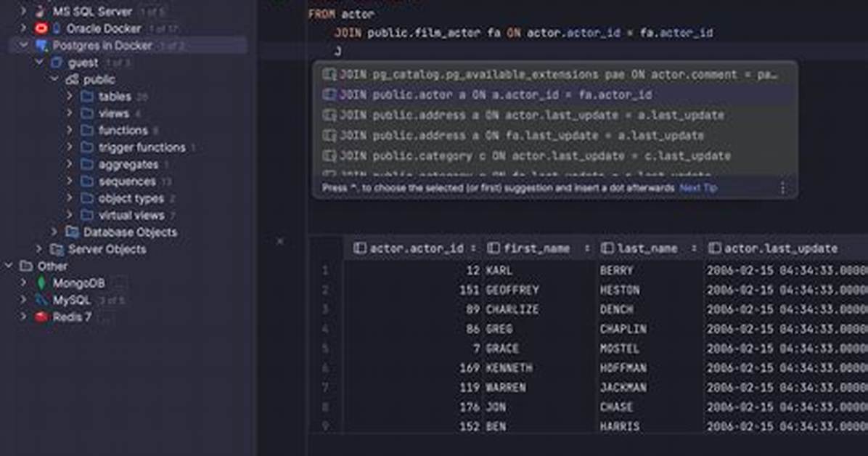Click the green MongoDB leaf icon
The height and width of the screenshot is (456, 868).
pyautogui.click(x=41, y=283)
